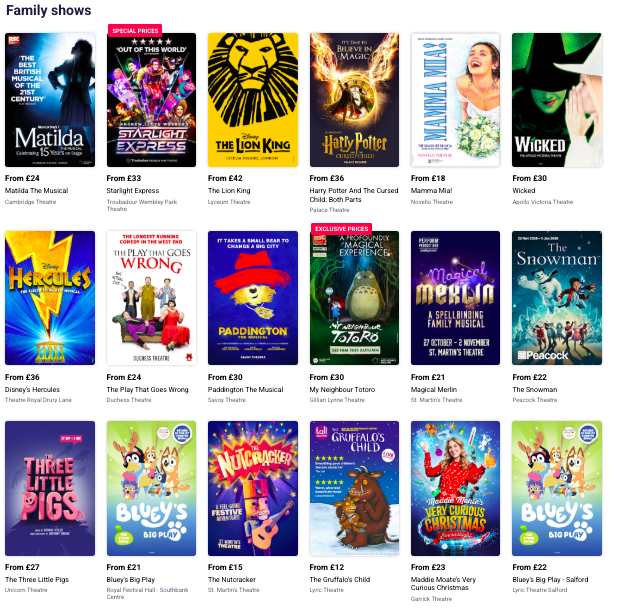Open The Play That Goes Wrong title link
Viewport: 619px width, 616px height.
(x=147, y=390)
